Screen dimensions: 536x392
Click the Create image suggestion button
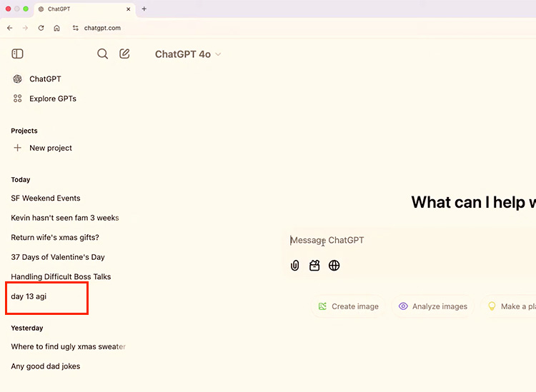(348, 306)
